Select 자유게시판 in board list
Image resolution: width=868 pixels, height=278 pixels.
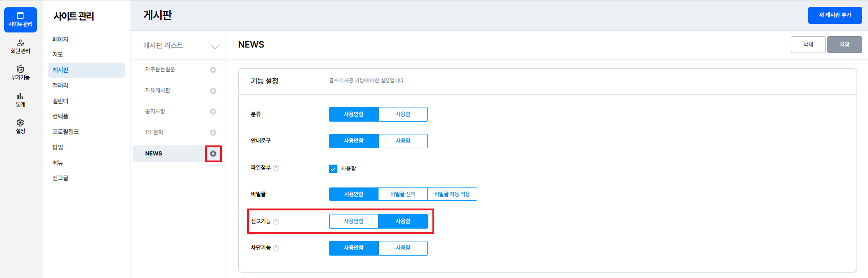click(158, 91)
